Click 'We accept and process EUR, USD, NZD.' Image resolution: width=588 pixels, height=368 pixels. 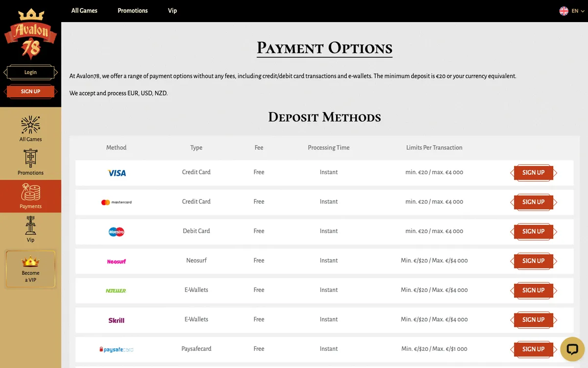click(119, 93)
